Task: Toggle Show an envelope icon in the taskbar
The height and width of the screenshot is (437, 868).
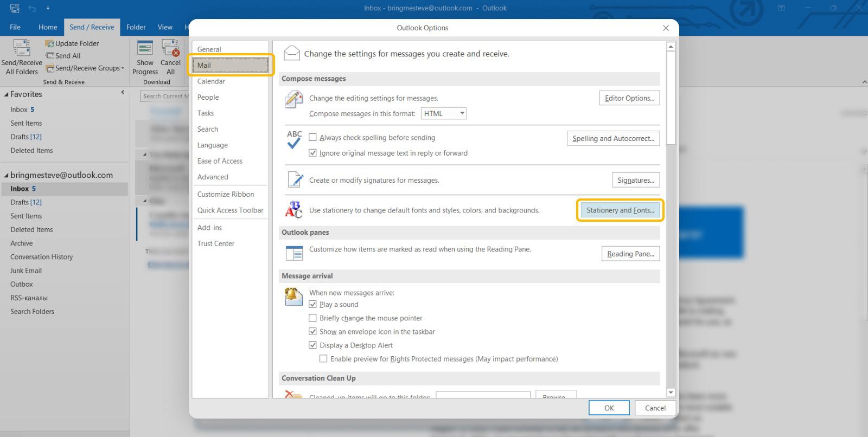Action: point(312,331)
